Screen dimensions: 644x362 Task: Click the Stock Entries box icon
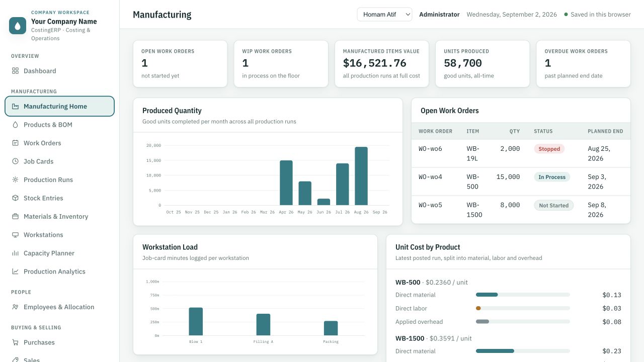tap(15, 198)
